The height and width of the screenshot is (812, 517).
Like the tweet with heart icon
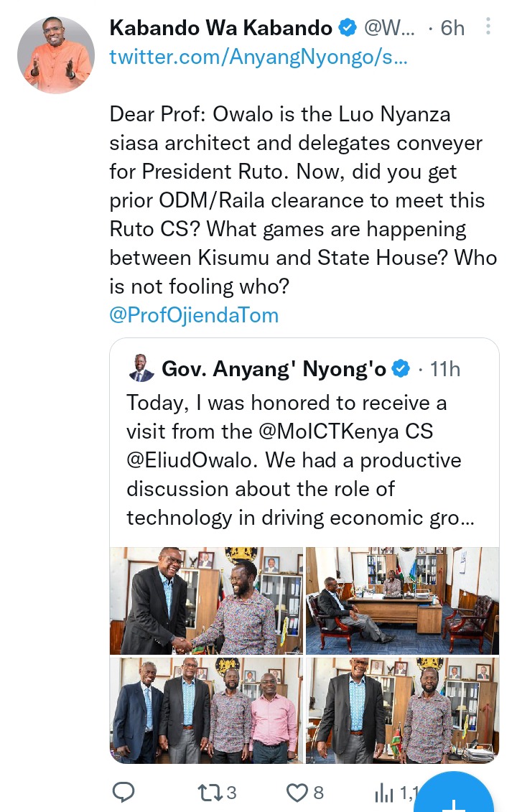click(296, 793)
